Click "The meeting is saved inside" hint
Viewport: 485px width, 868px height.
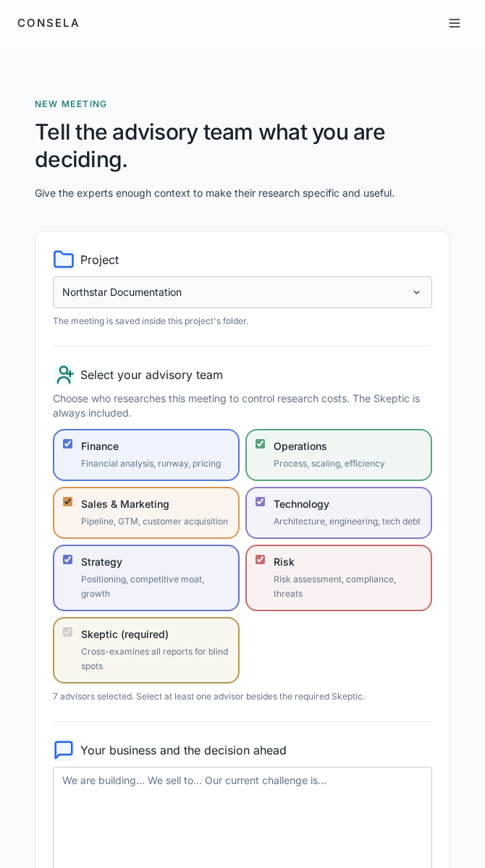(x=151, y=321)
